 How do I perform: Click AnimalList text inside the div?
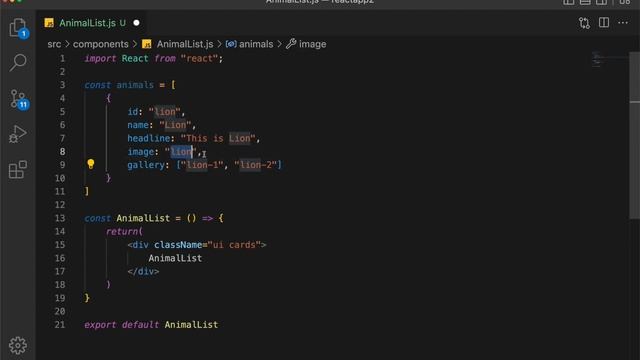coord(175,258)
